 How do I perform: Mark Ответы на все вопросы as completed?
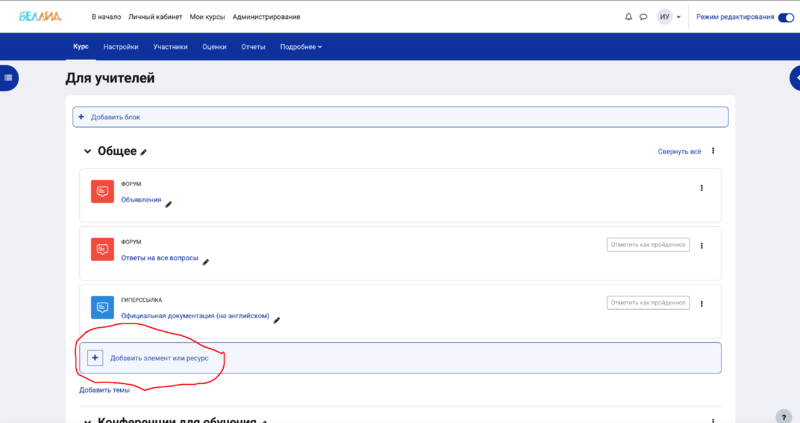(648, 245)
